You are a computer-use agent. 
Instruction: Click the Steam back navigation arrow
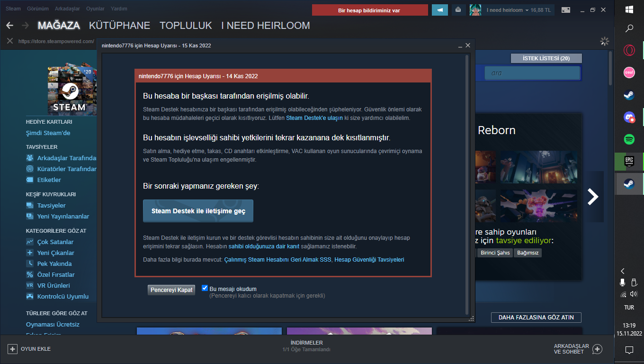[9, 26]
